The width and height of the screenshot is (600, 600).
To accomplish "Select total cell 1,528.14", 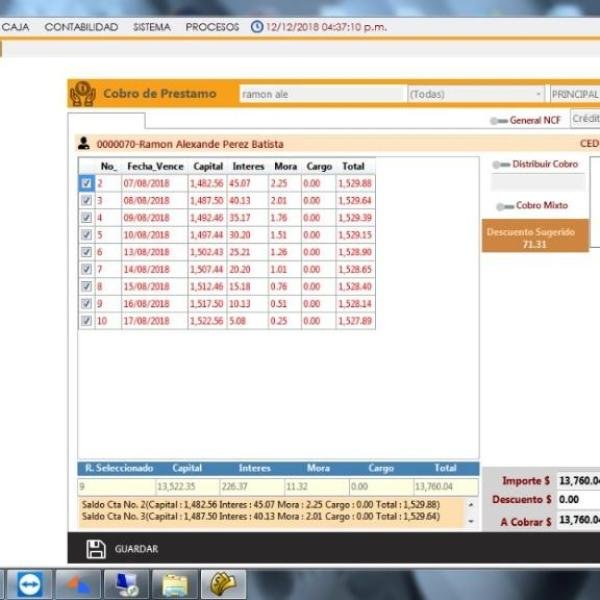I will click(x=355, y=304).
